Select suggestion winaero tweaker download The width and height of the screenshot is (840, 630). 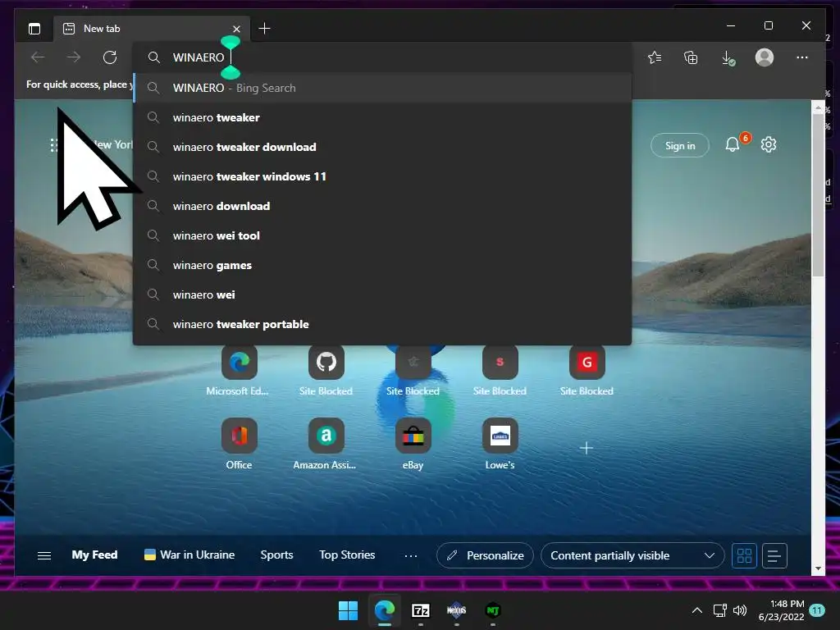382,147
